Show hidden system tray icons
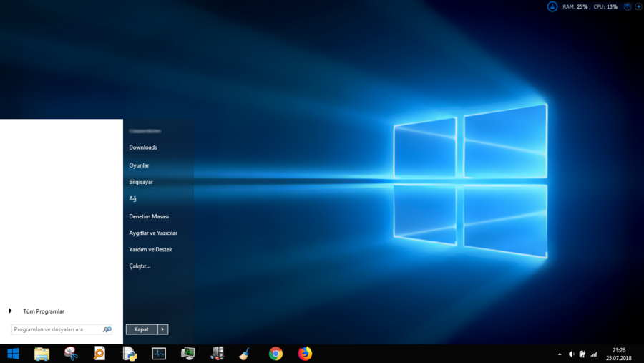The height and width of the screenshot is (363, 644). coord(560,354)
